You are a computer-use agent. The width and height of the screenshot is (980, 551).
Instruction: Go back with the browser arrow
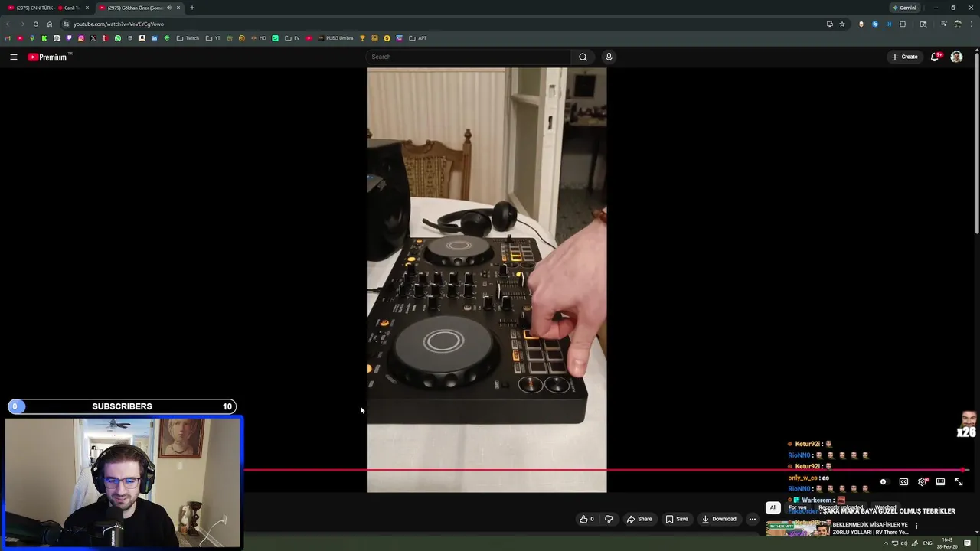pyautogui.click(x=8, y=24)
